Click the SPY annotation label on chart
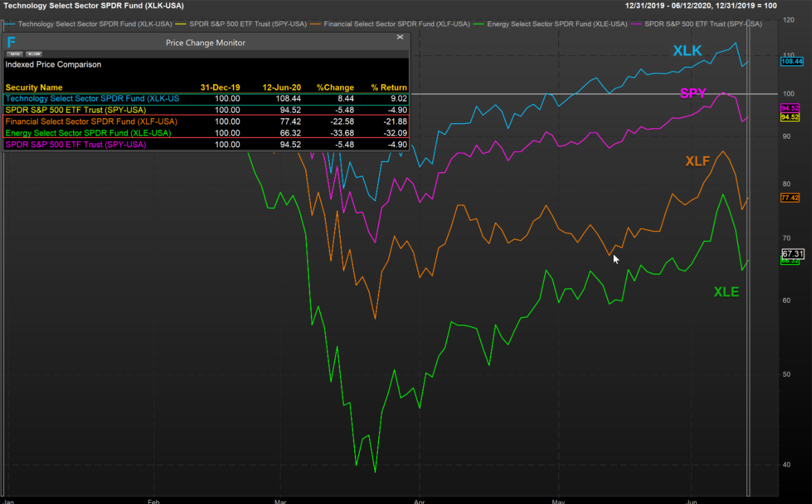The height and width of the screenshot is (504, 812). [693, 93]
